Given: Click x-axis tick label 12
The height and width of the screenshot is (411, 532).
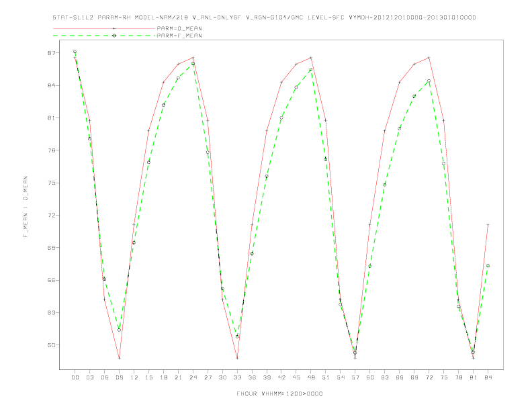Looking at the screenshot, I should coord(134,377).
